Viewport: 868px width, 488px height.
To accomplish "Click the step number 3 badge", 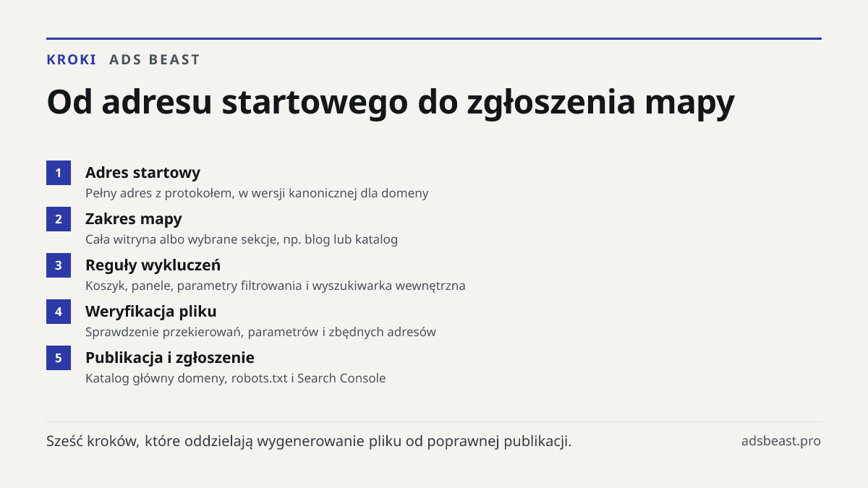I will (59, 265).
